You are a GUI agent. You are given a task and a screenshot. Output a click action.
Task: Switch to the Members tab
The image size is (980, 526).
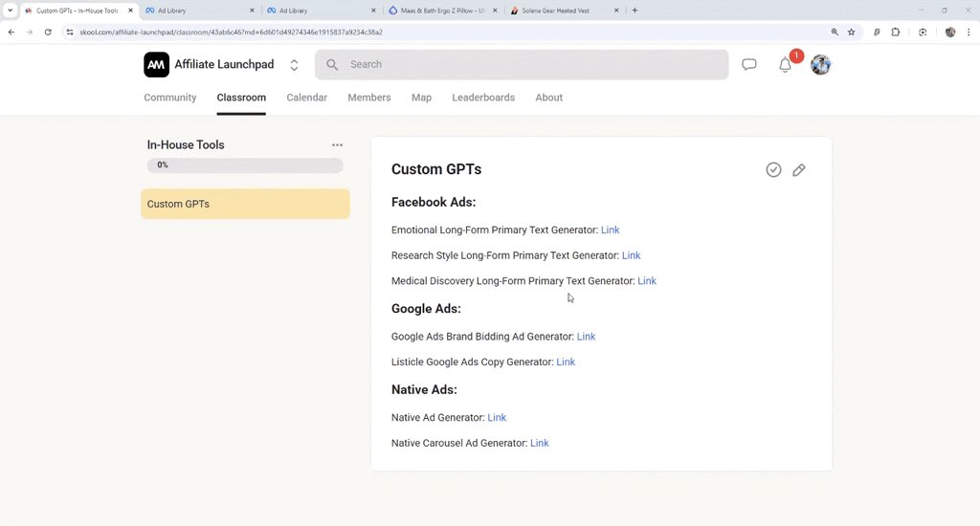369,98
